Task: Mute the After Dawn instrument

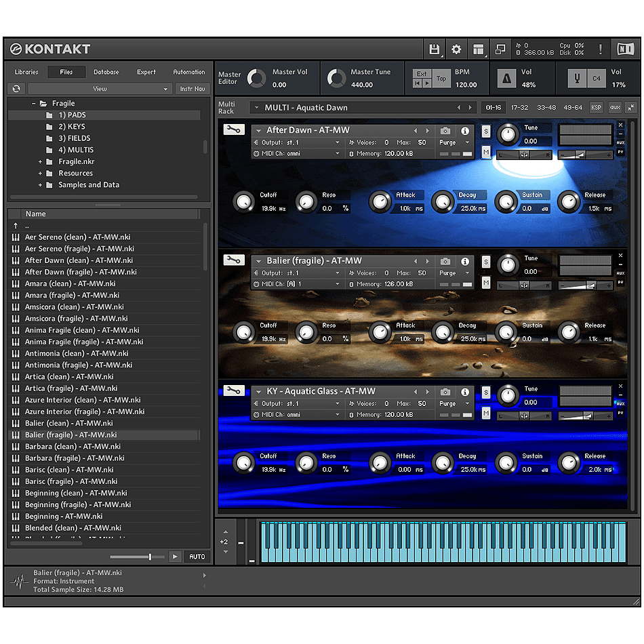Action: click(x=486, y=153)
